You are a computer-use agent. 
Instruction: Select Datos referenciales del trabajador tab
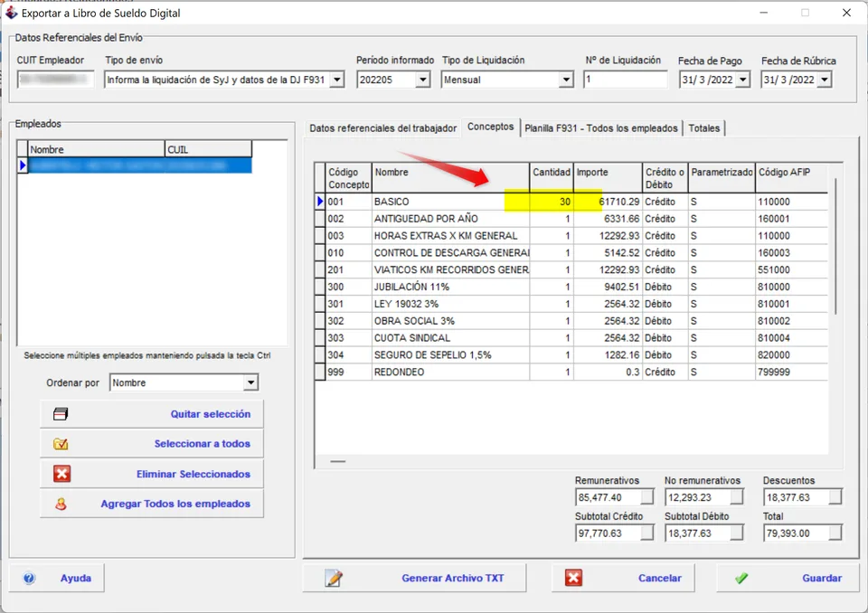pyautogui.click(x=383, y=127)
